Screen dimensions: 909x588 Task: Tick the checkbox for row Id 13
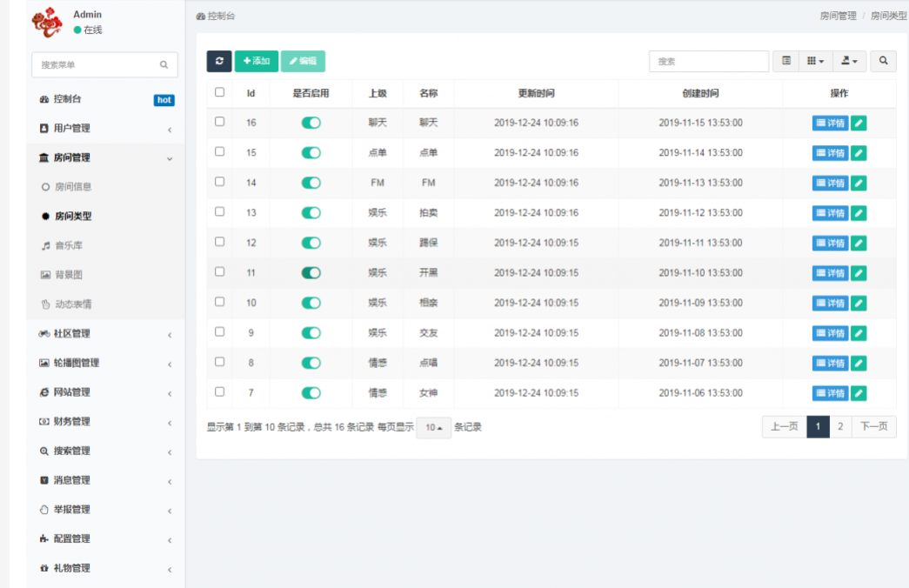click(220, 212)
